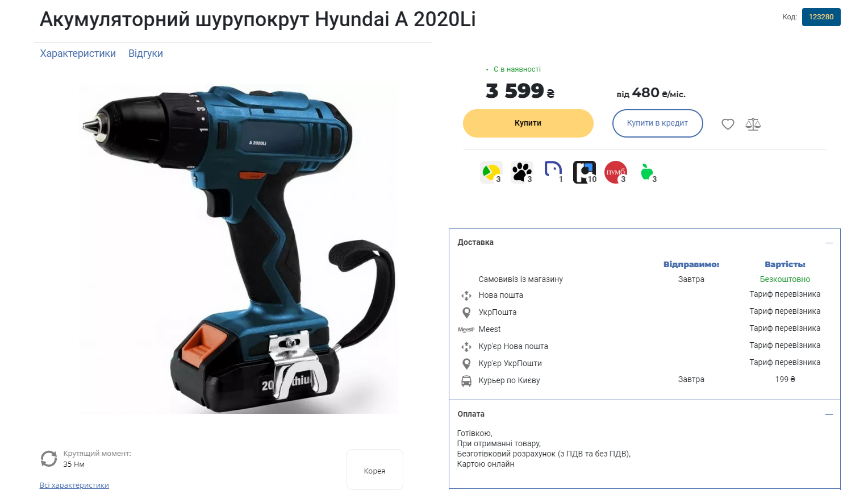
Task: Click the yellow Купити button
Action: coord(528,123)
